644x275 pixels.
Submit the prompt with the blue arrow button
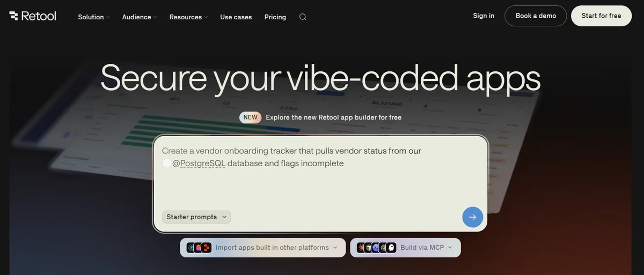473,217
